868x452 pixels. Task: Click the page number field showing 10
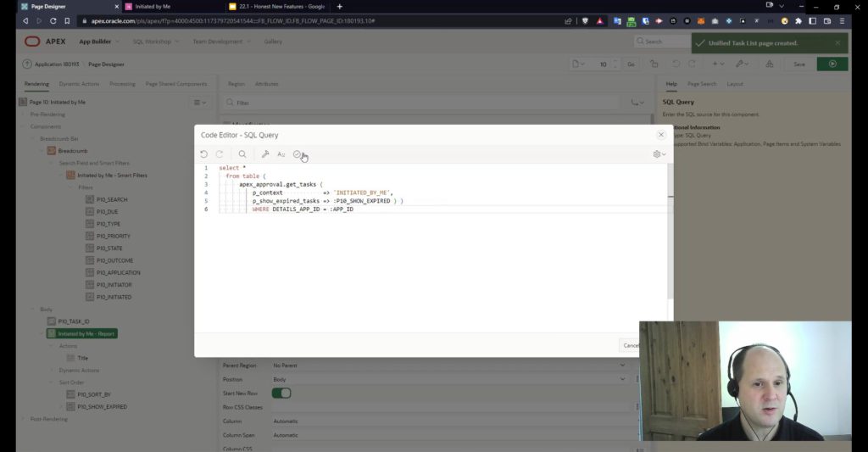[603, 64]
